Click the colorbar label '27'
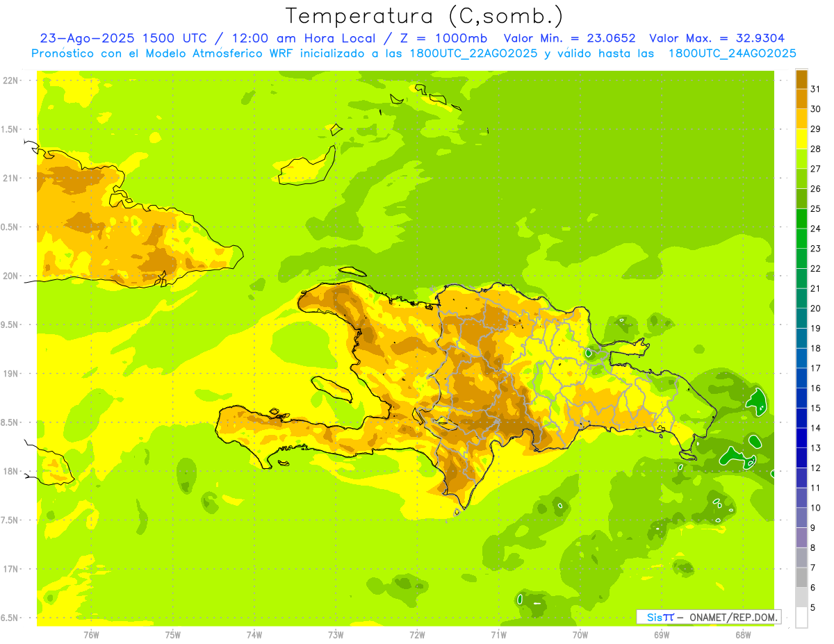Viewport: 834px width, 644px height. click(816, 169)
